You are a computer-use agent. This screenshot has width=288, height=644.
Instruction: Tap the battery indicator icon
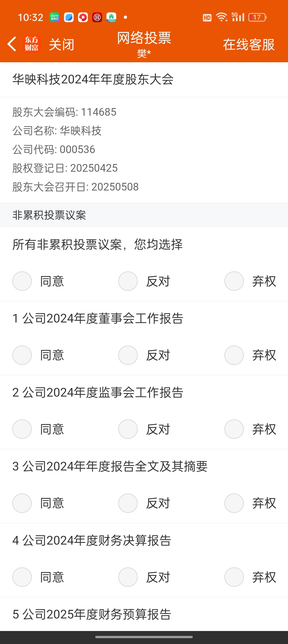257,17
